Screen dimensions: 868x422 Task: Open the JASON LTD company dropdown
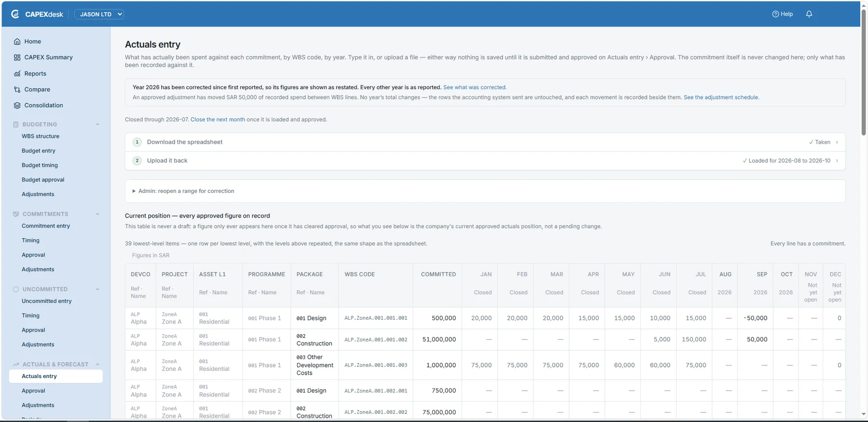click(x=99, y=14)
